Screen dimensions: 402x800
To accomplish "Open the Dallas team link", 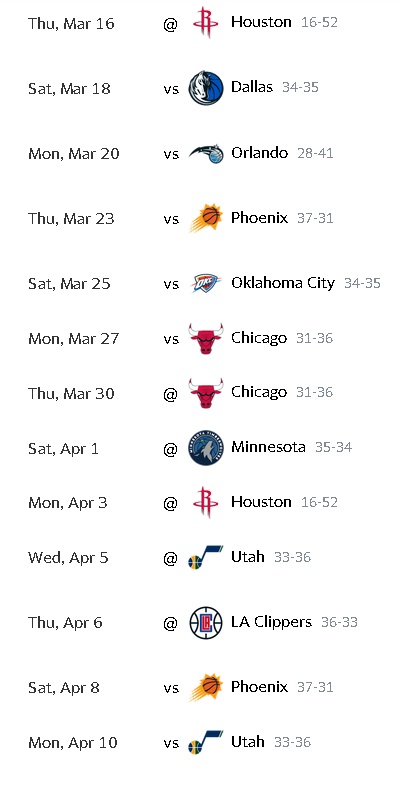I will pyautogui.click(x=252, y=87).
